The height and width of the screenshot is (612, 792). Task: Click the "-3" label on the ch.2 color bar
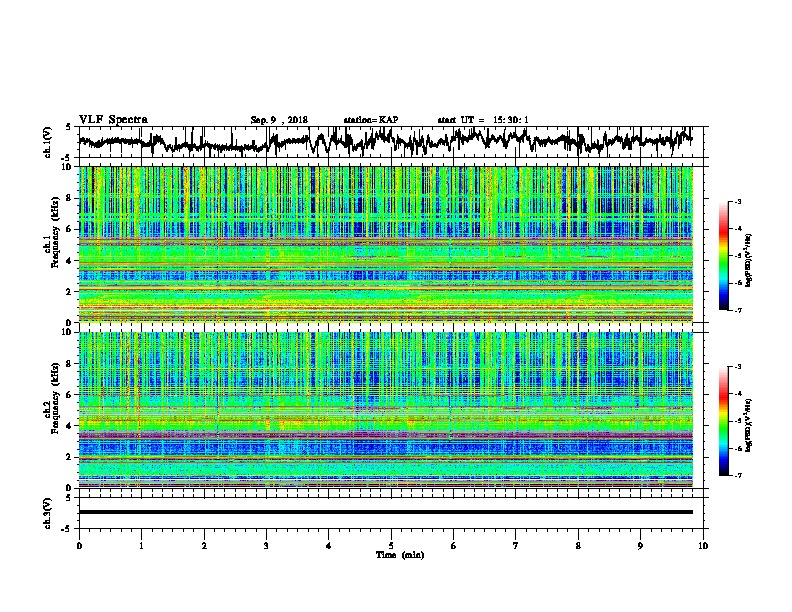[737, 367]
